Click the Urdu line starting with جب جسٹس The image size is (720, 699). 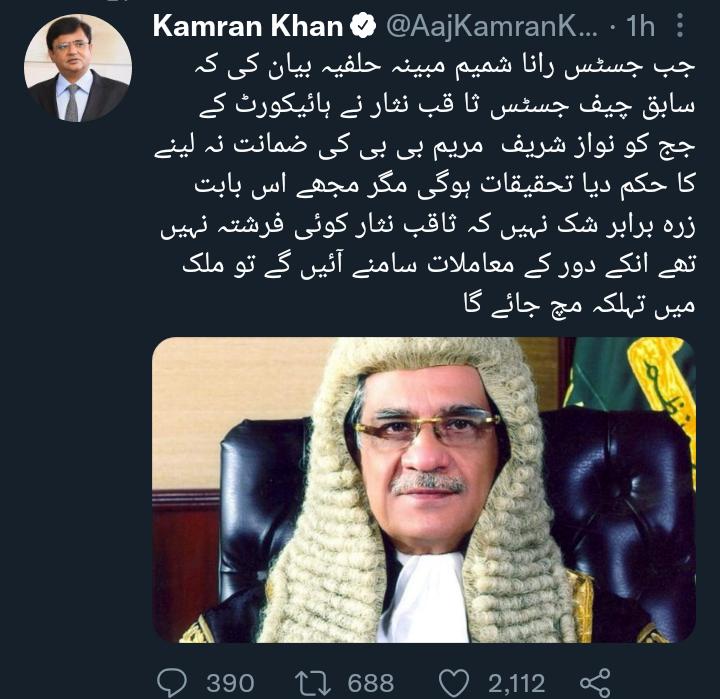point(444,67)
